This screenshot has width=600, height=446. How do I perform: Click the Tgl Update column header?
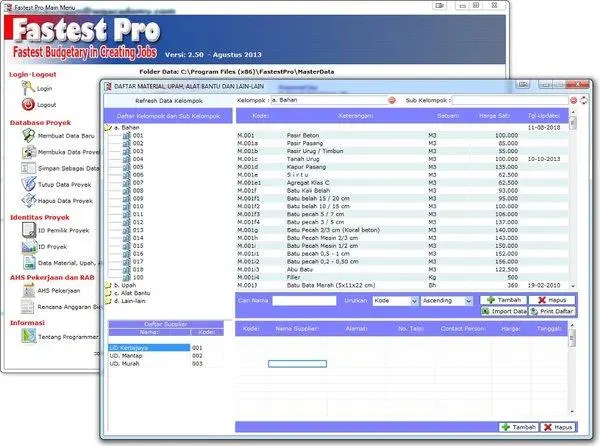(544, 116)
